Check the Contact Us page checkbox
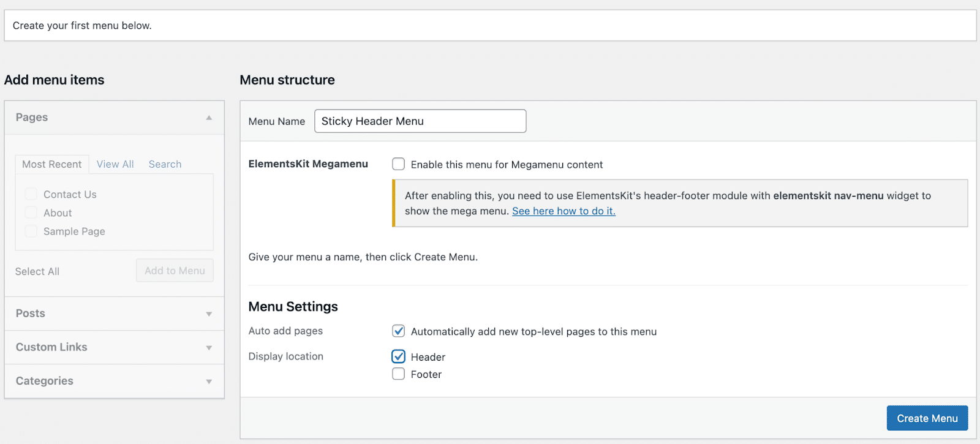 click(31, 194)
